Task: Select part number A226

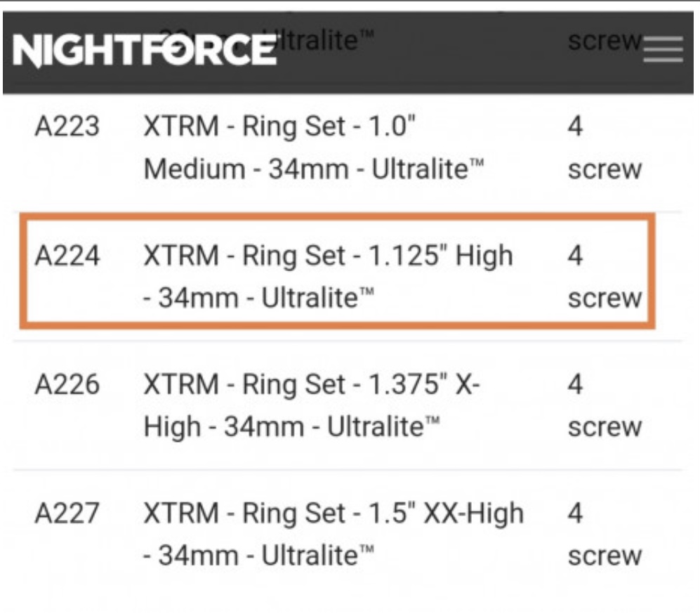Action: 66,386
